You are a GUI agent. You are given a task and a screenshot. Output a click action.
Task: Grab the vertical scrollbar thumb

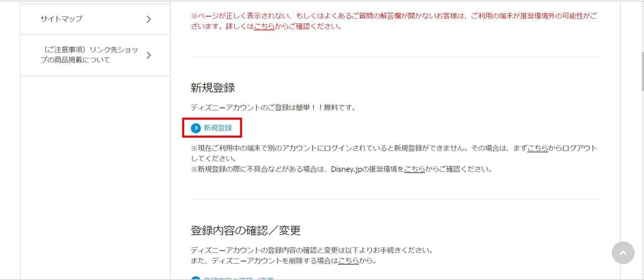[642, 72]
